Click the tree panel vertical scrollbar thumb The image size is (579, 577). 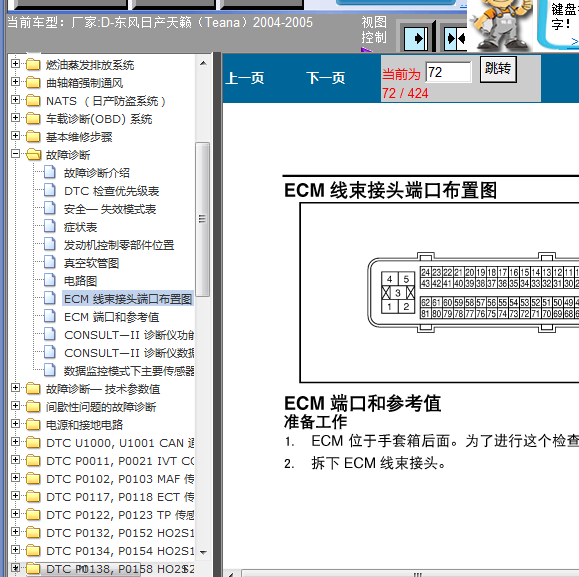202,219
